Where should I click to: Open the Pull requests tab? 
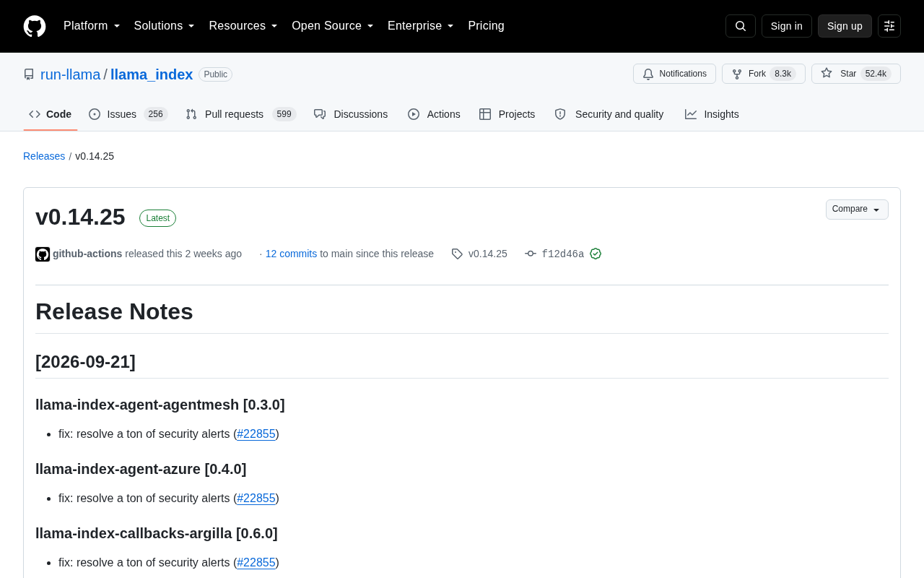pyautogui.click(x=240, y=114)
